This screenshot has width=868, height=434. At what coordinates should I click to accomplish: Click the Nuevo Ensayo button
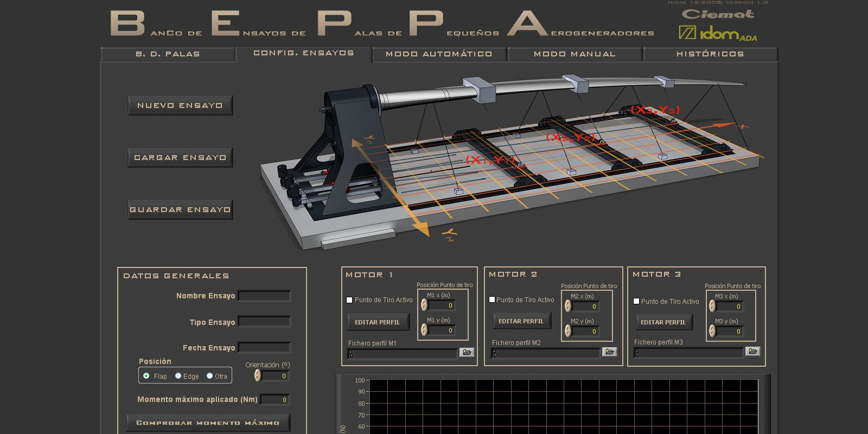click(180, 105)
